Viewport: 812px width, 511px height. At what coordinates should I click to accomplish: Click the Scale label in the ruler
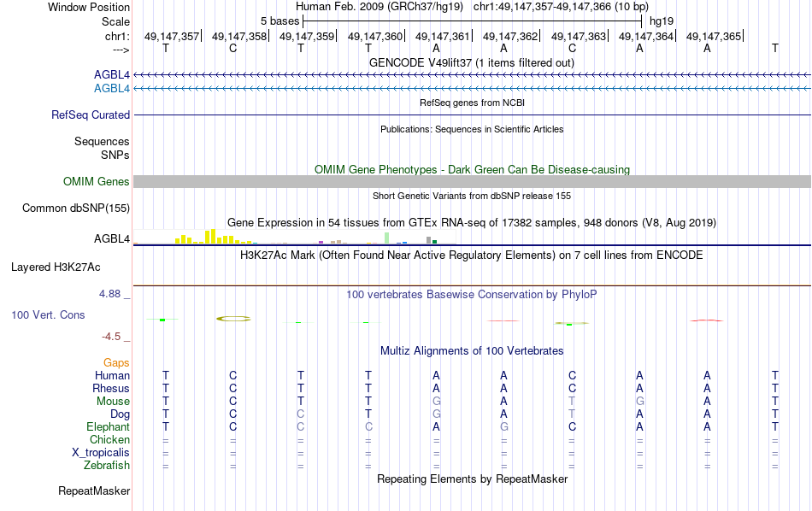[x=115, y=21]
